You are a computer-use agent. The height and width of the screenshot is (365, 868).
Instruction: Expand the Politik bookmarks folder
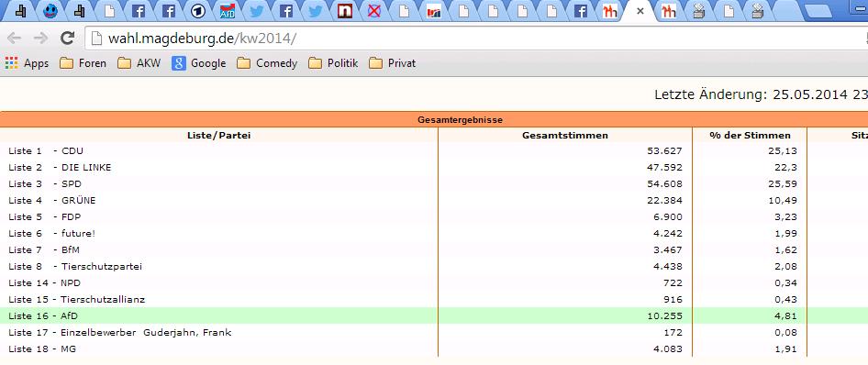point(333,63)
